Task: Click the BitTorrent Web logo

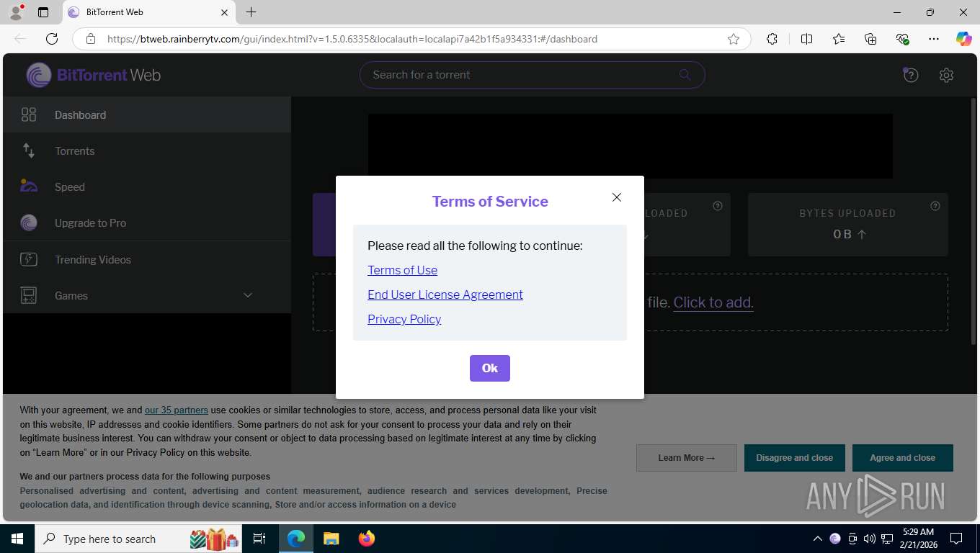Action: (x=94, y=75)
